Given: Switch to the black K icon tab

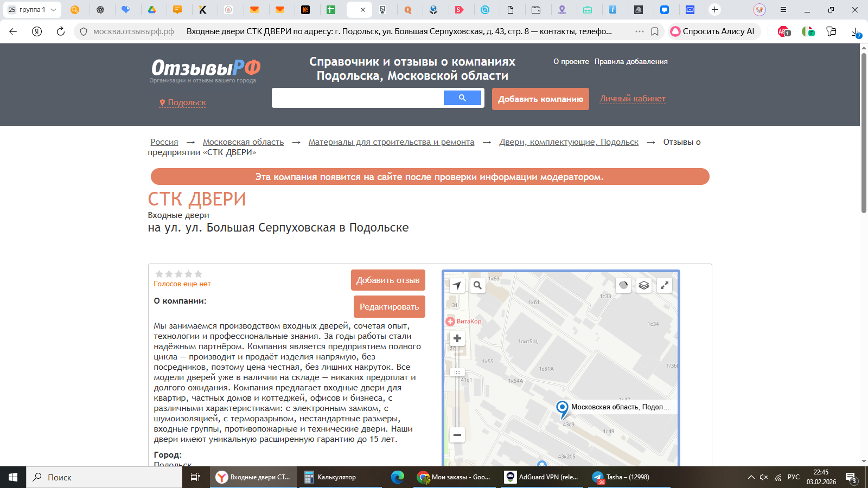Looking at the screenshot, I should [203, 10].
